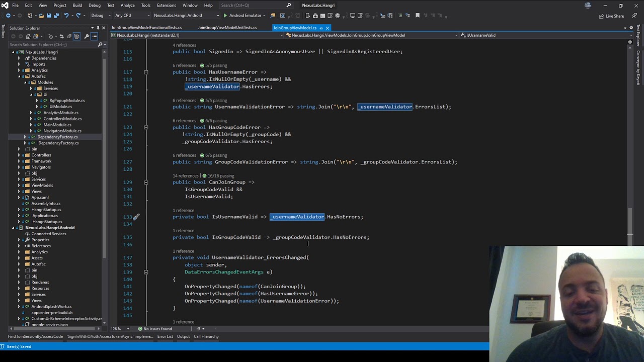Close the Solution Explorer panel
Image resolution: width=644 pixels, height=362 pixels.
[x=104, y=28]
